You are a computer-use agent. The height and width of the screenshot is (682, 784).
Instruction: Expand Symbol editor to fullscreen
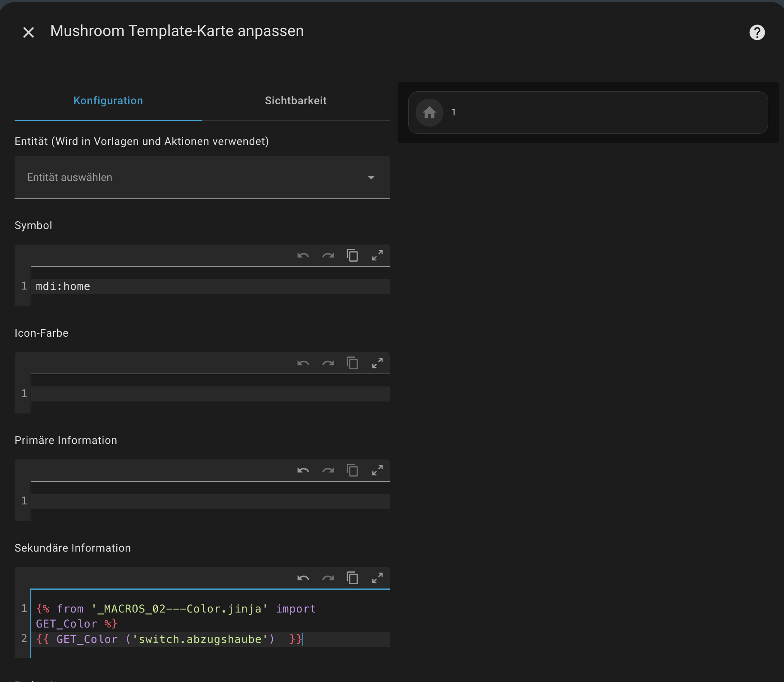pos(377,256)
